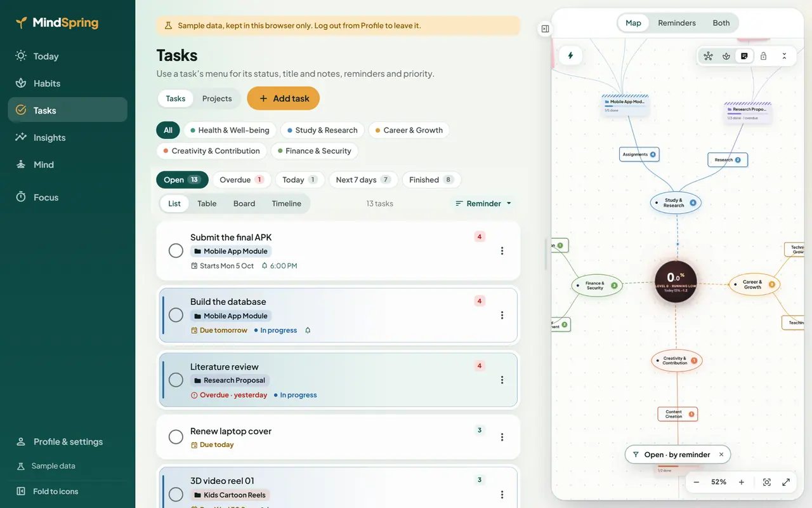Complete the Renew laptop cover task
812x508 pixels.
[x=176, y=437]
